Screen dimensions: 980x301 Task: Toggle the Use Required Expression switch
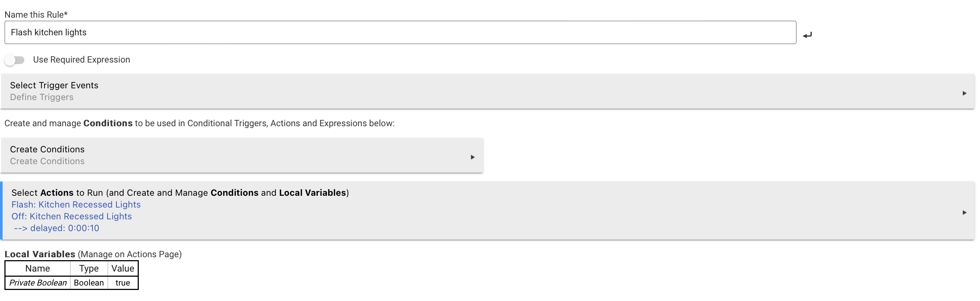(x=14, y=60)
